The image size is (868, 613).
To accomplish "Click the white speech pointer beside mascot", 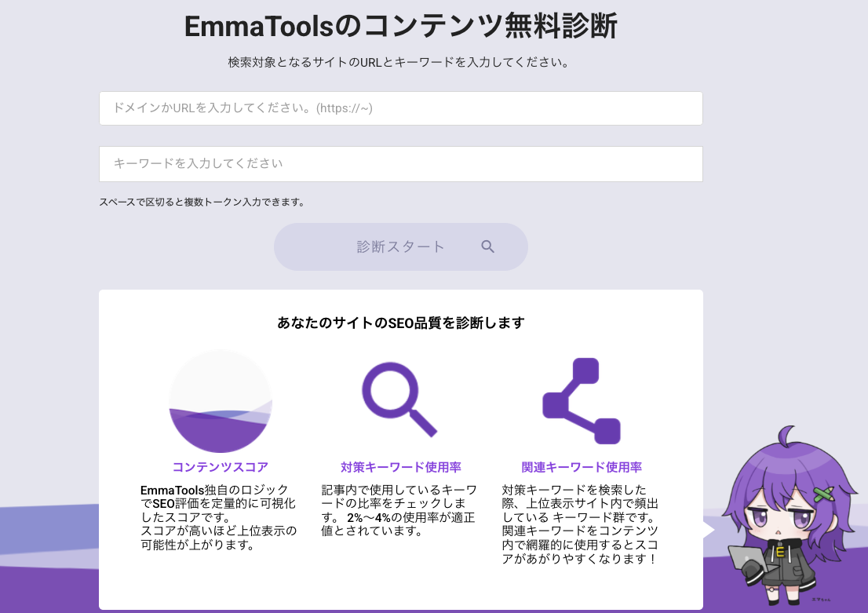I will point(709,531).
